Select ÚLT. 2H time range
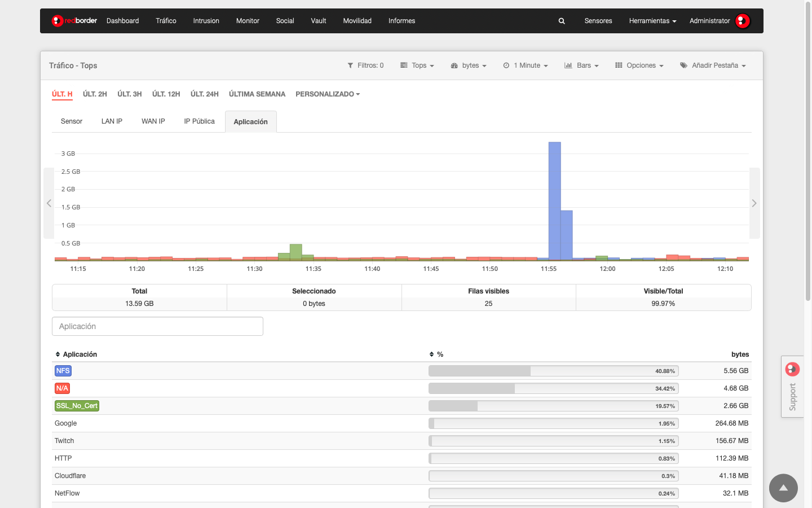Screen dimensions: 812x508 click(95, 94)
